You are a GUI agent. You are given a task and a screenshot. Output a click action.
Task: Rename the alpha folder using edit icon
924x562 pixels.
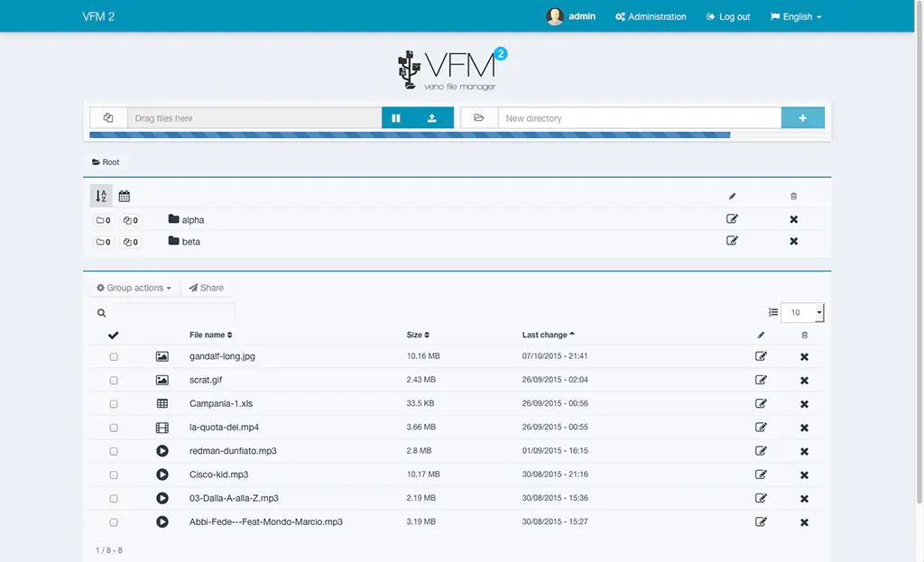(x=732, y=219)
